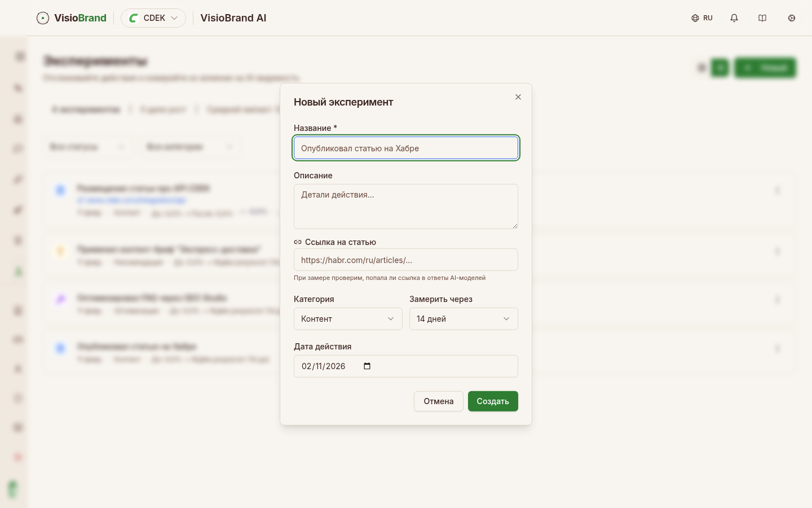Screen dimensions: 812x508
Task: Click the VisioBrand AI header title
Action: coord(233,18)
